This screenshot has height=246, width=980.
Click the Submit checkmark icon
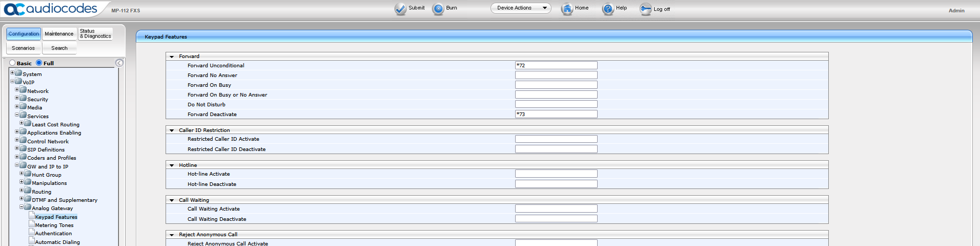point(400,9)
